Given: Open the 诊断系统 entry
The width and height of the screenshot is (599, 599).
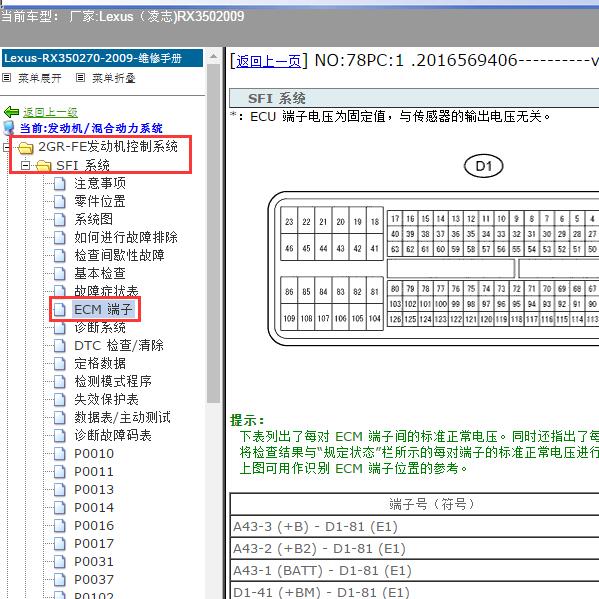Looking at the screenshot, I should pos(100,327).
